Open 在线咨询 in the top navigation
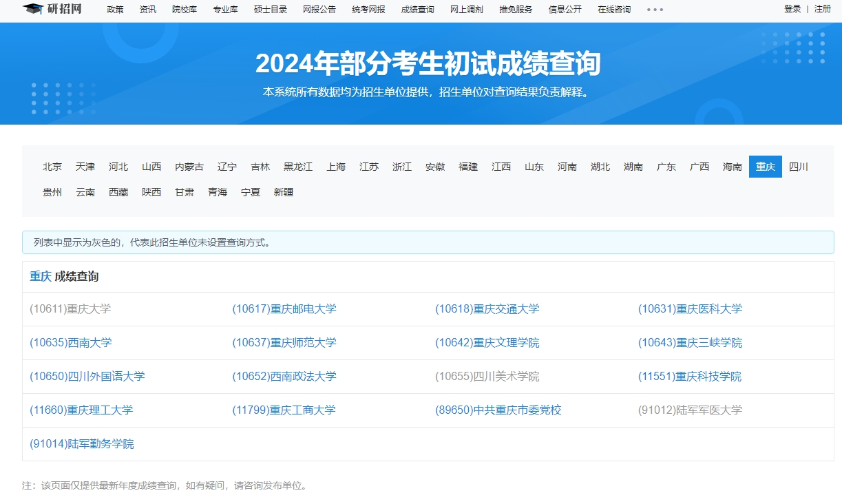The width and height of the screenshot is (842, 504). click(x=614, y=10)
